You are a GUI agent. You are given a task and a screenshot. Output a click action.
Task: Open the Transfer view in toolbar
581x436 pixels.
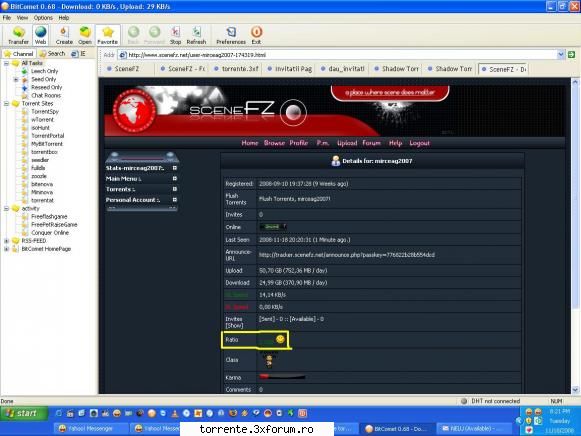click(x=18, y=35)
